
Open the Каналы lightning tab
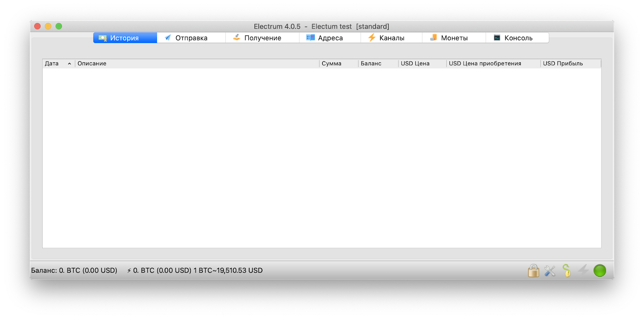click(391, 38)
